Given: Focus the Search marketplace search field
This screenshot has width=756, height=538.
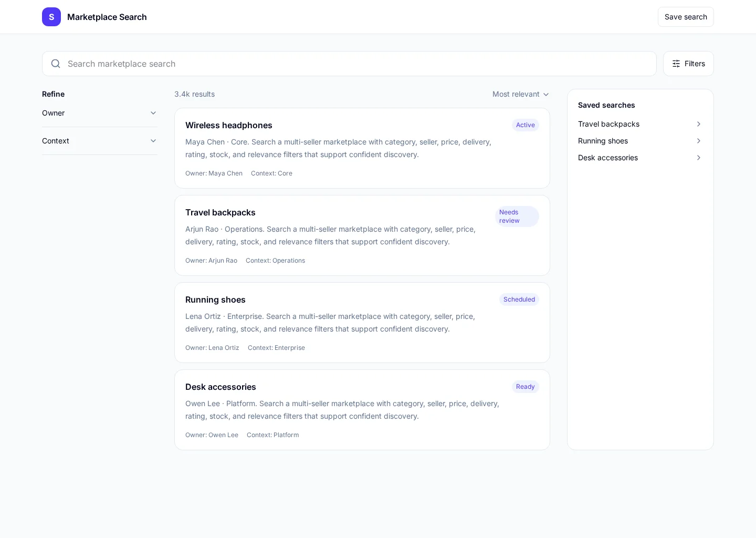Looking at the screenshot, I should pyautogui.click(x=349, y=64).
